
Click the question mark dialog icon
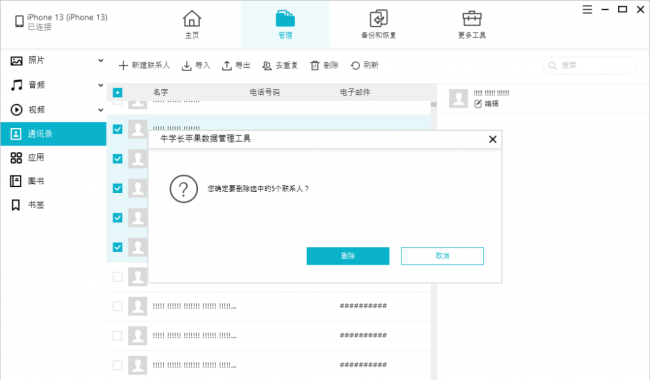pyautogui.click(x=184, y=189)
